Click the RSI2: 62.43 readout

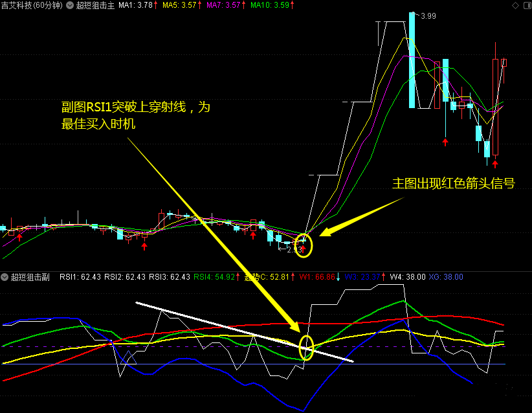[x=124, y=277]
